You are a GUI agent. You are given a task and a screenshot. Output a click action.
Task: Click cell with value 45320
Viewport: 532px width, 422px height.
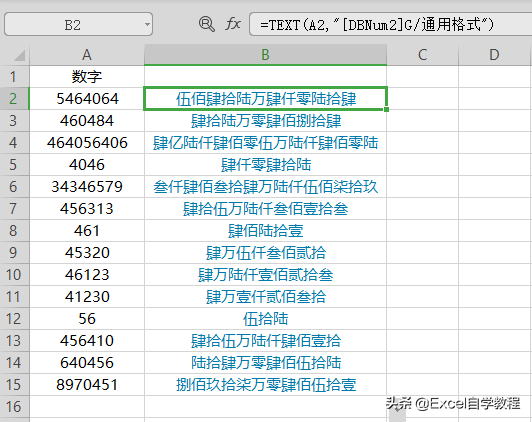(87, 253)
